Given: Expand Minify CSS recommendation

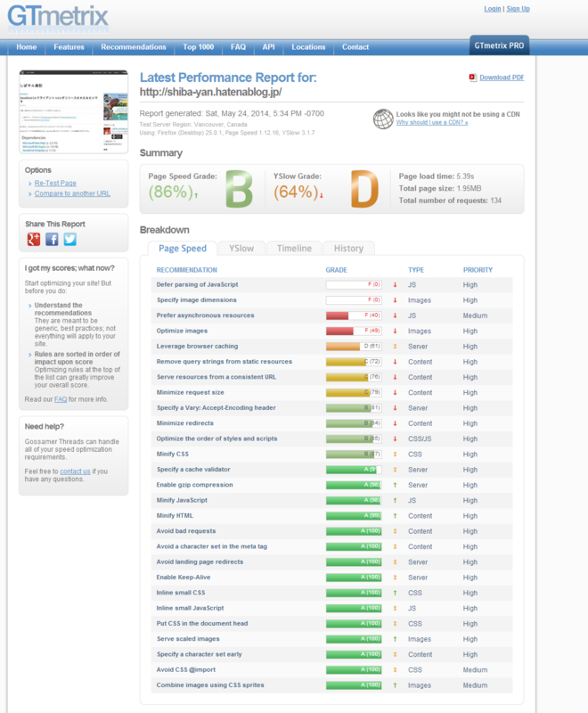Looking at the screenshot, I should [172, 455].
